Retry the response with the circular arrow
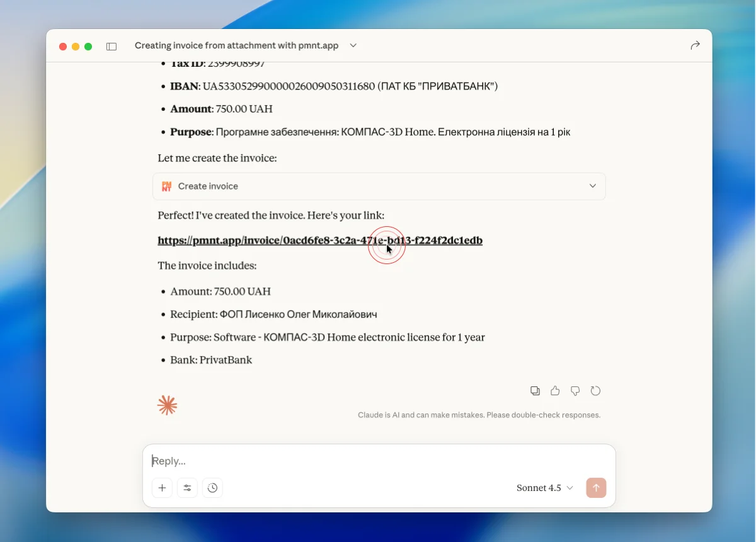 [x=595, y=391]
